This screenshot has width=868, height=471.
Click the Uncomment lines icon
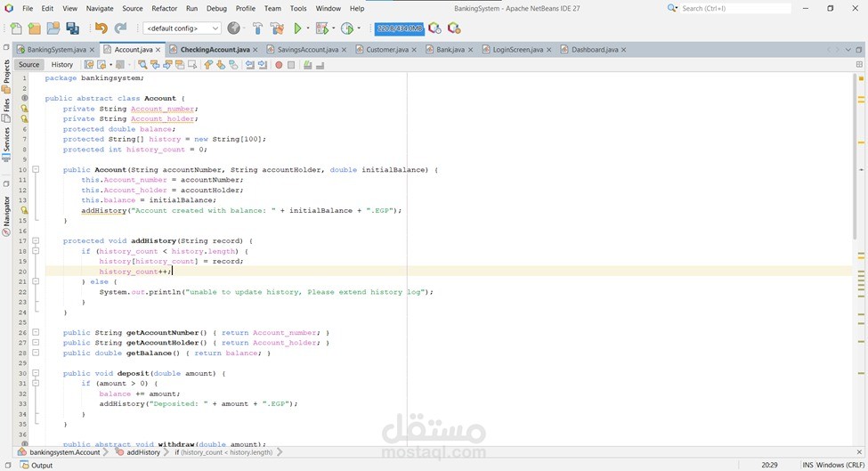[x=320, y=65]
